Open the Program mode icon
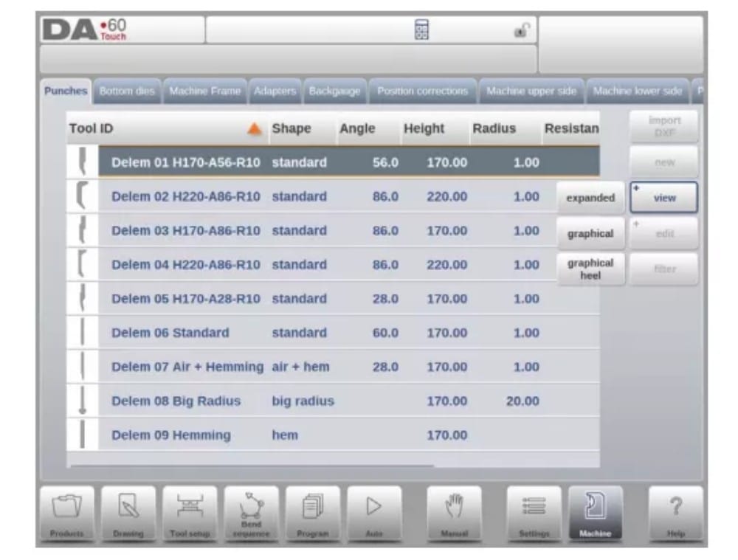Viewport: 738px width, 560px height. coord(312,514)
